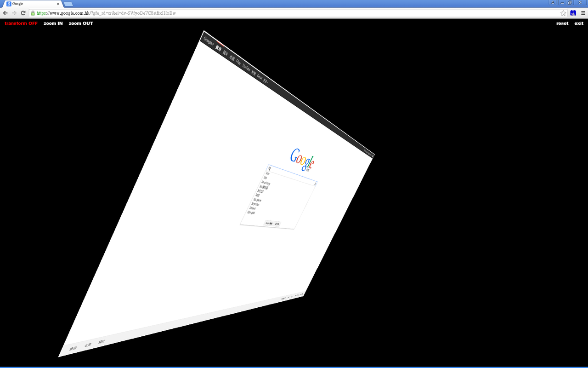Click the browser forward arrow
The image size is (588, 368).
tap(14, 13)
